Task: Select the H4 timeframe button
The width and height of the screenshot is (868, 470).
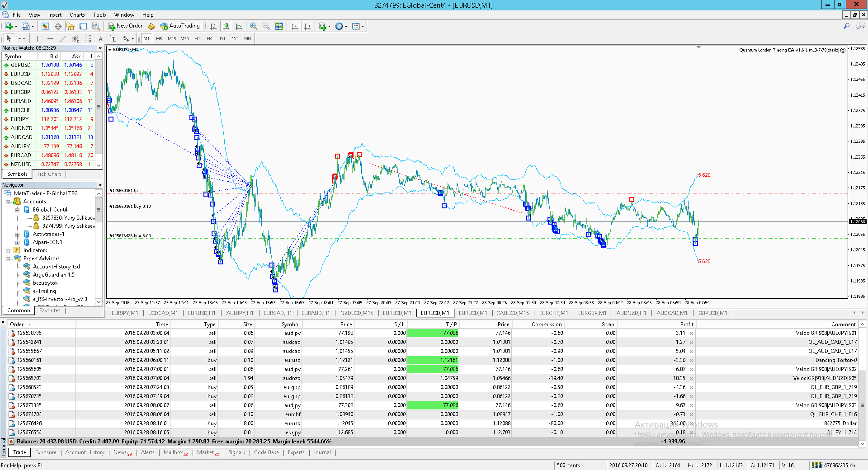Action: tap(210, 38)
